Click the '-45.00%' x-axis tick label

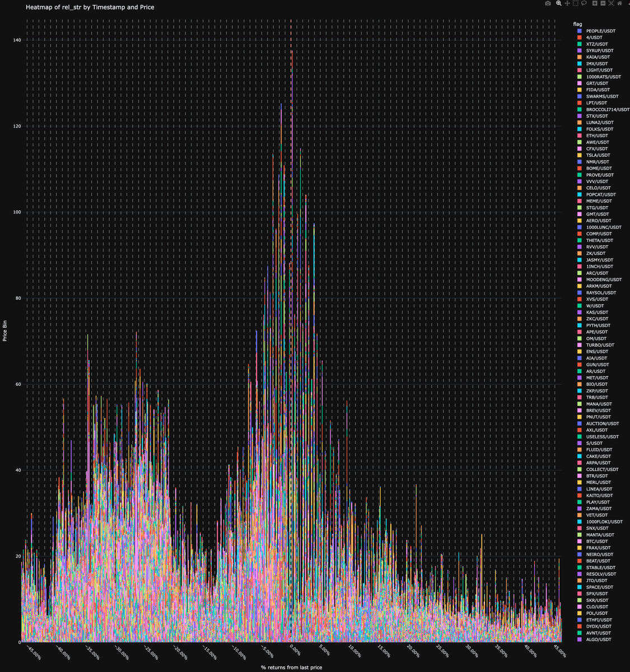32,652
